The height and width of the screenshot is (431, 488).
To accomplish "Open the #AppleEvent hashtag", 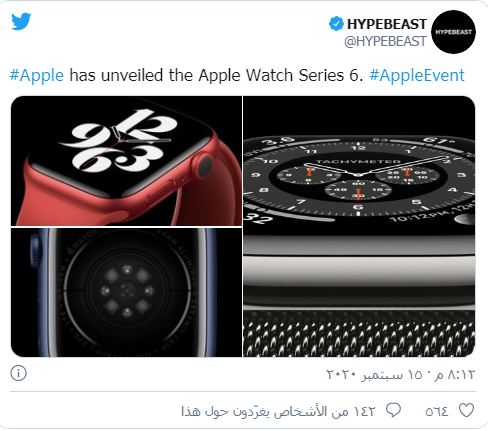I will point(417,75).
